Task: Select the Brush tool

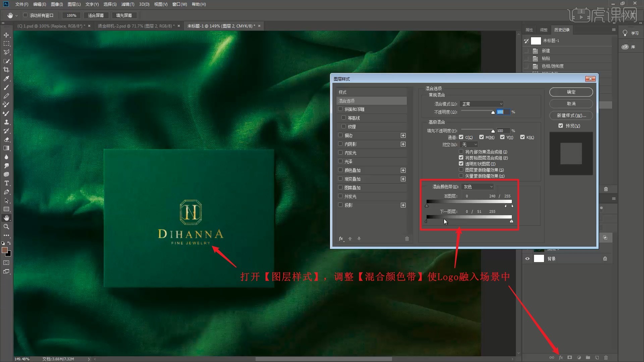Action: point(6,87)
